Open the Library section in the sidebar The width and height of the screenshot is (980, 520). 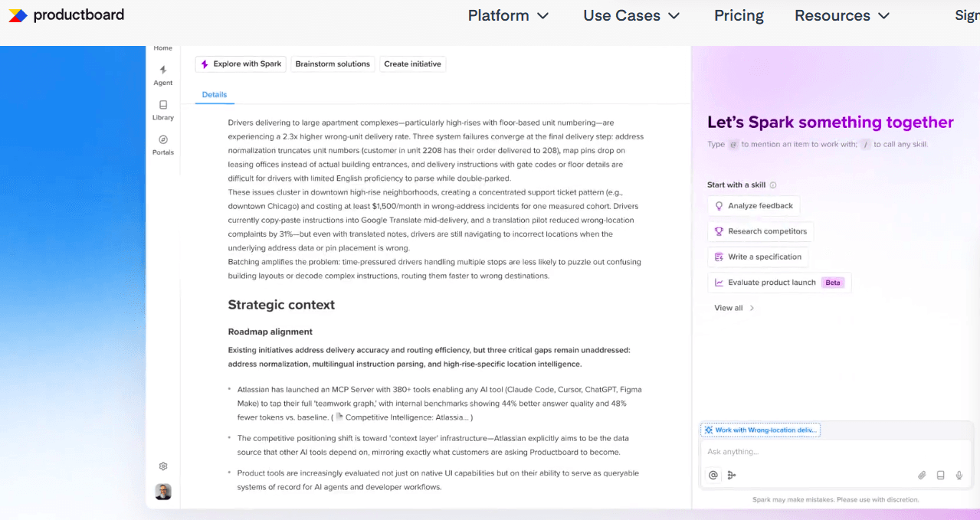pos(163,110)
